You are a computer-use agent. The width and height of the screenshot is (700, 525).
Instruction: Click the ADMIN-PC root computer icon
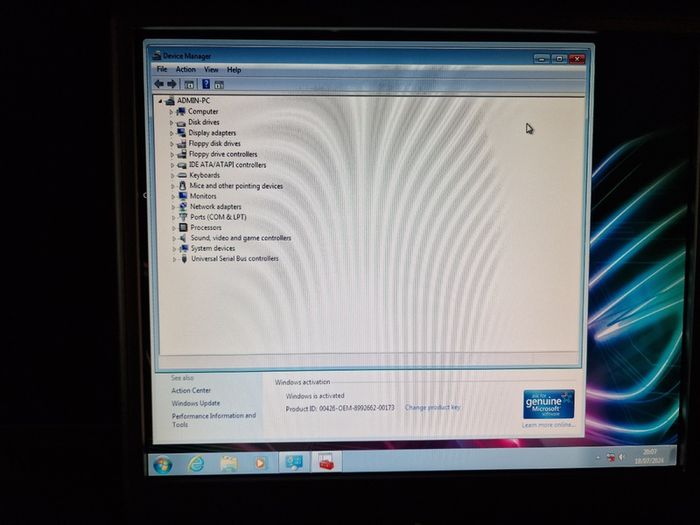tap(170, 101)
